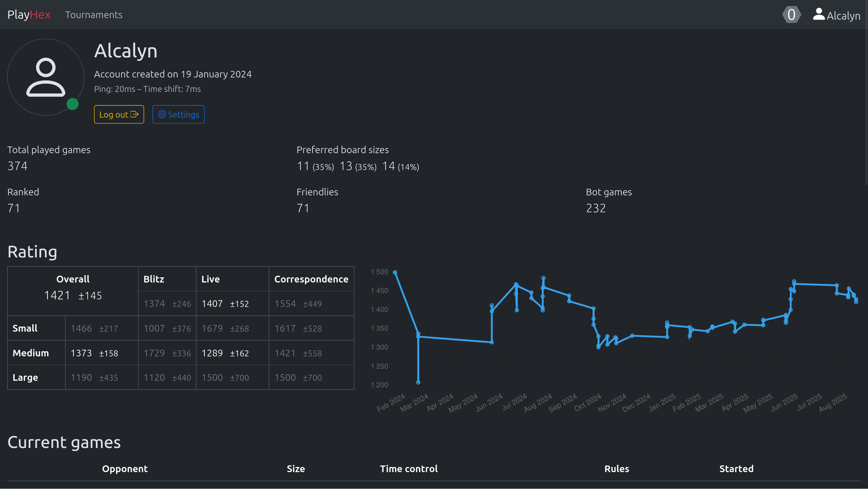
Task: Click the user icon beside Alcalyn
Action: [819, 14]
